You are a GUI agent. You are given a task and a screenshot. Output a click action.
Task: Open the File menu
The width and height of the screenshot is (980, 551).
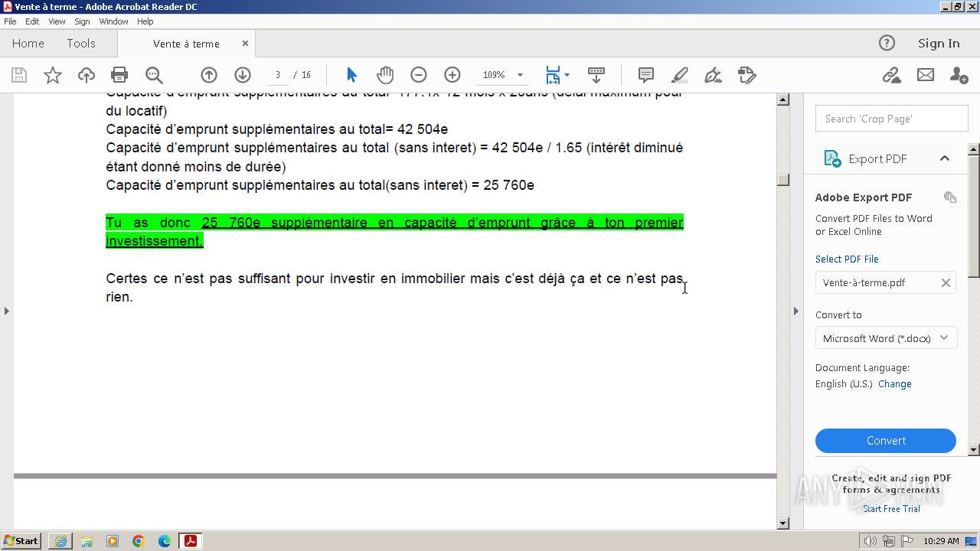(x=10, y=21)
